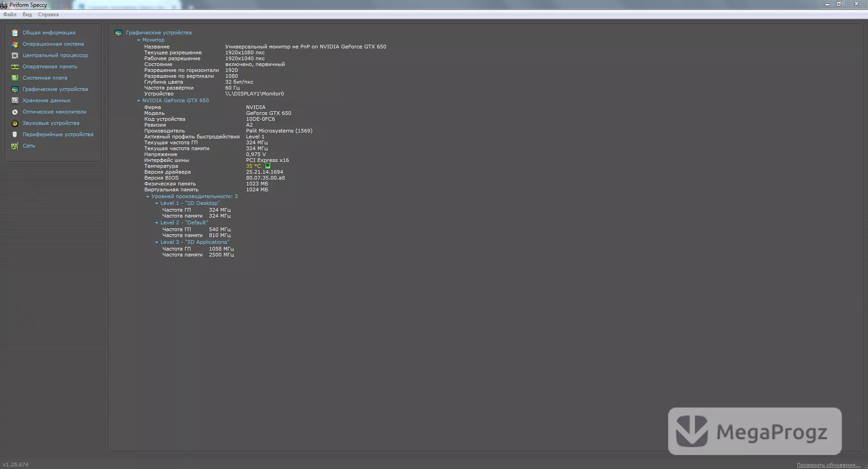868x469 pixels.
Task: Click version label v1.25.674
Action: [16, 464]
